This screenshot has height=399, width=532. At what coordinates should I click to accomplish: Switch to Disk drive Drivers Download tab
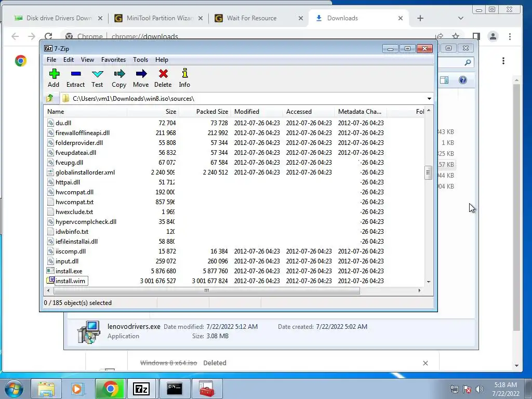pyautogui.click(x=58, y=18)
